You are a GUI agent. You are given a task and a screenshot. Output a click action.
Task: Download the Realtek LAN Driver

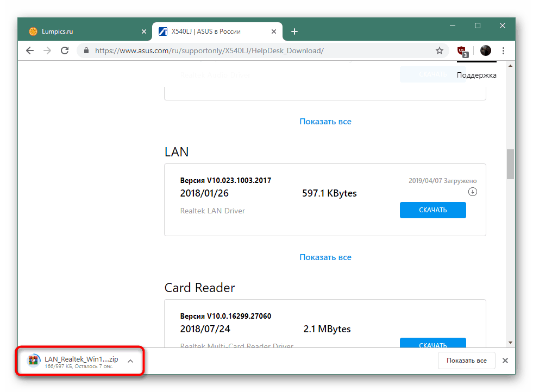432,210
